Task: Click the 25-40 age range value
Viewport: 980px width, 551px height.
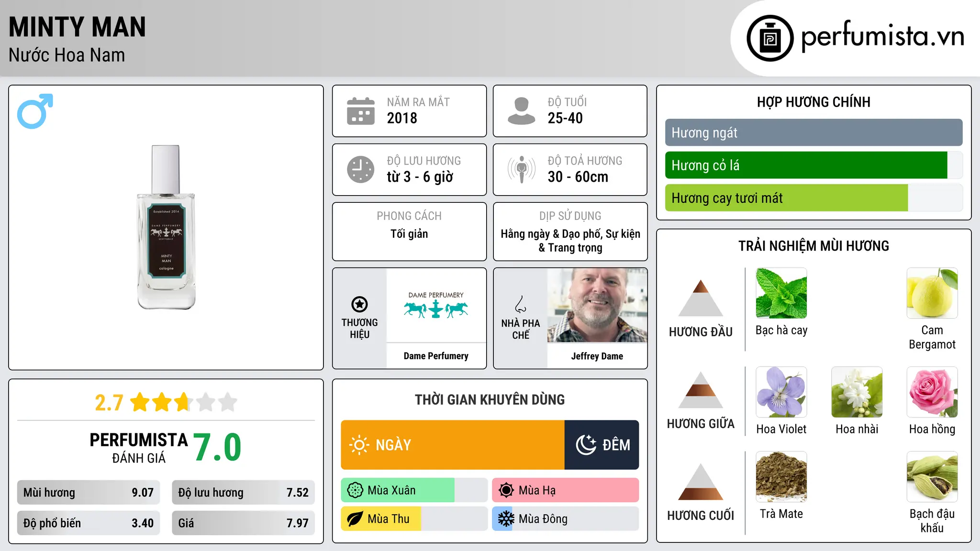Action: [x=565, y=118]
